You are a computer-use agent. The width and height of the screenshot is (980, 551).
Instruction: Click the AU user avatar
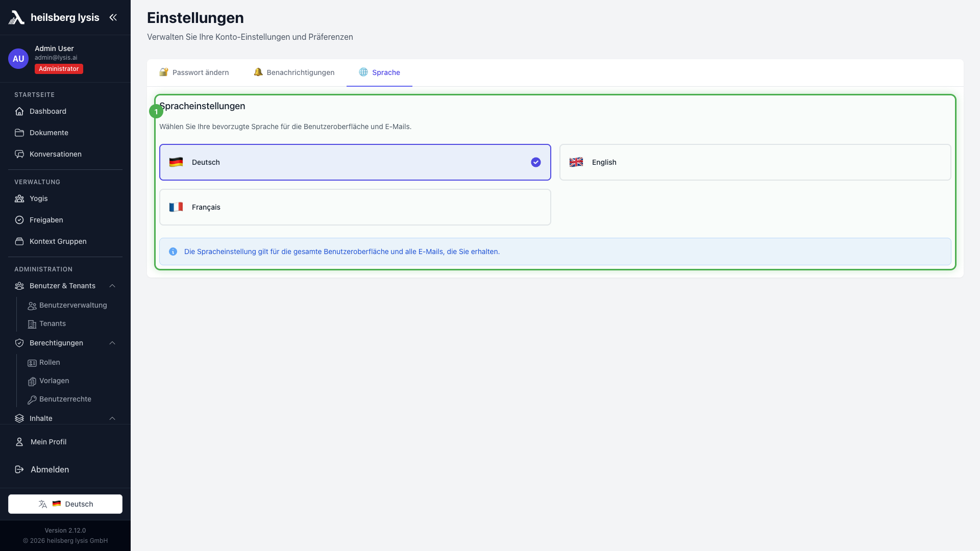pos(18,59)
